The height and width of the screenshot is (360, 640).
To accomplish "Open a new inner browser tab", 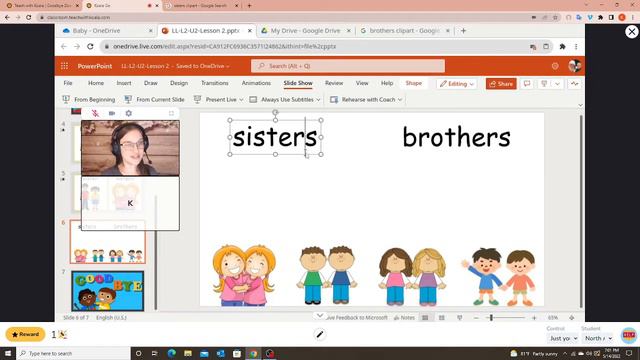I will point(463,31).
